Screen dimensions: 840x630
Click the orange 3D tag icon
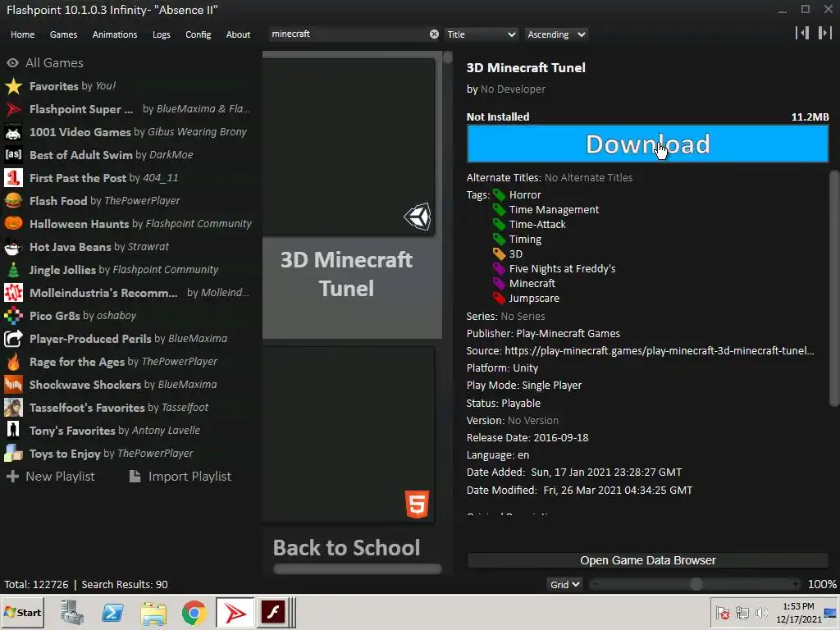(x=500, y=254)
